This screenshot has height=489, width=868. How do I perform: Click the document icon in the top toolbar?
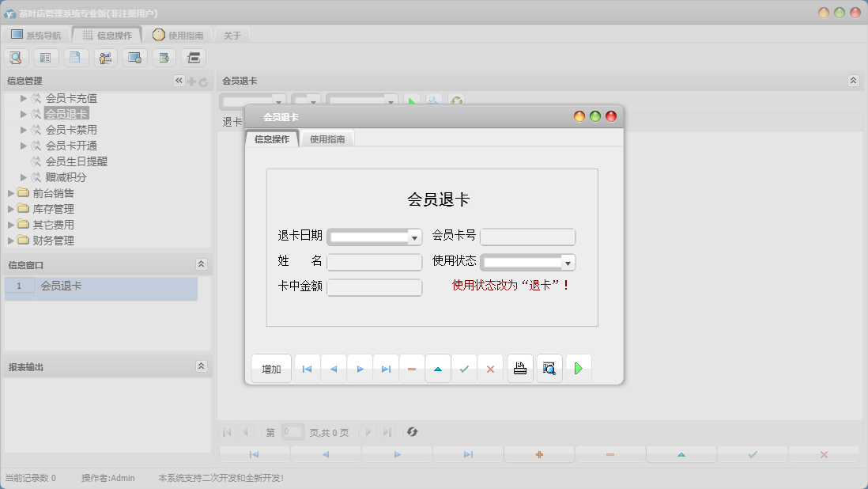pyautogui.click(x=74, y=57)
